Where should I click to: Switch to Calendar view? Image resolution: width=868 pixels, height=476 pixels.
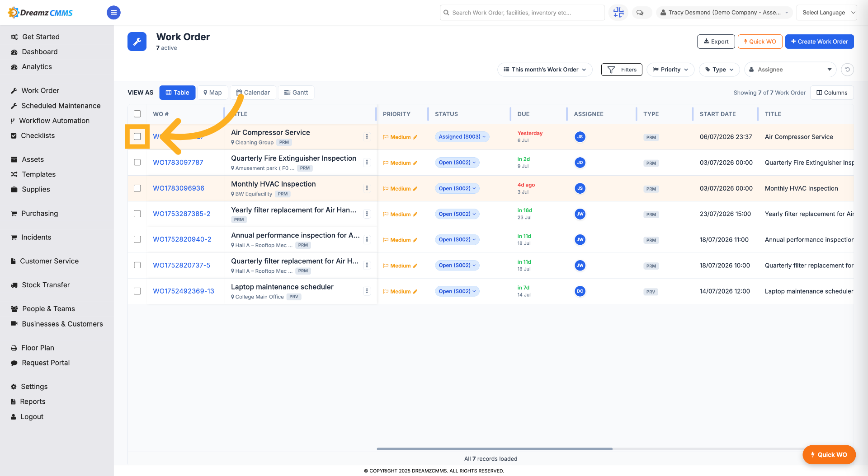point(253,93)
